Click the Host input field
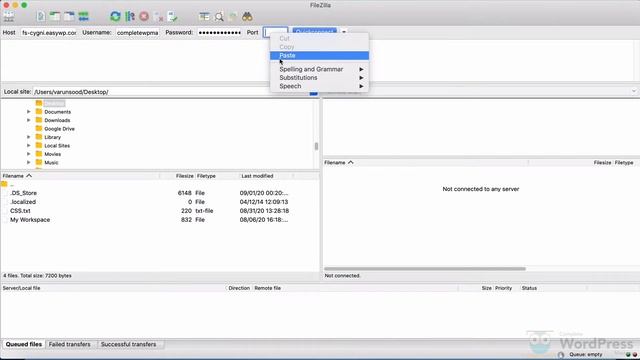 [49, 32]
